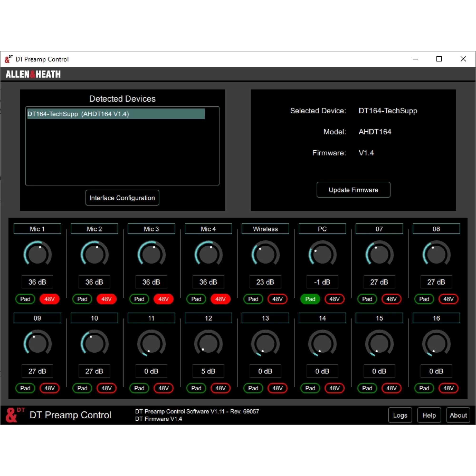
Task: Enable Pad on channel 07
Action: coord(367,299)
